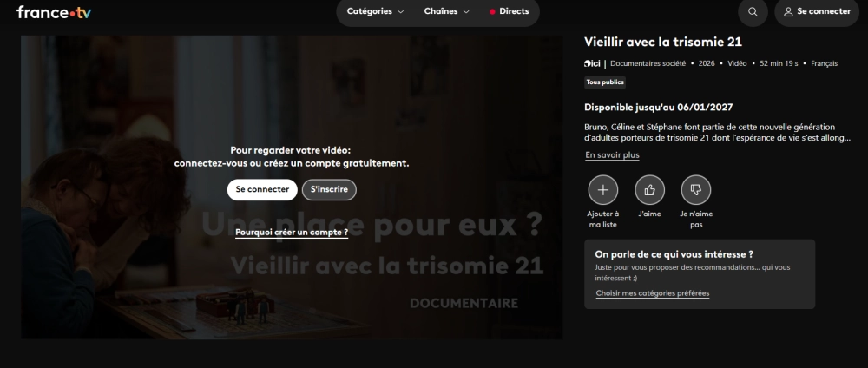Click the Documentaires société category text
The height and width of the screenshot is (368, 868).
[x=648, y=63]
